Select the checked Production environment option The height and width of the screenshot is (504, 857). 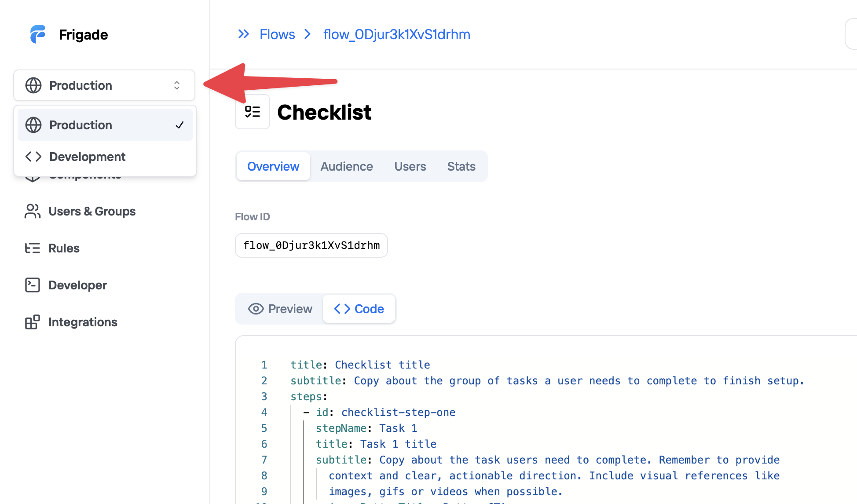[105, 125]
